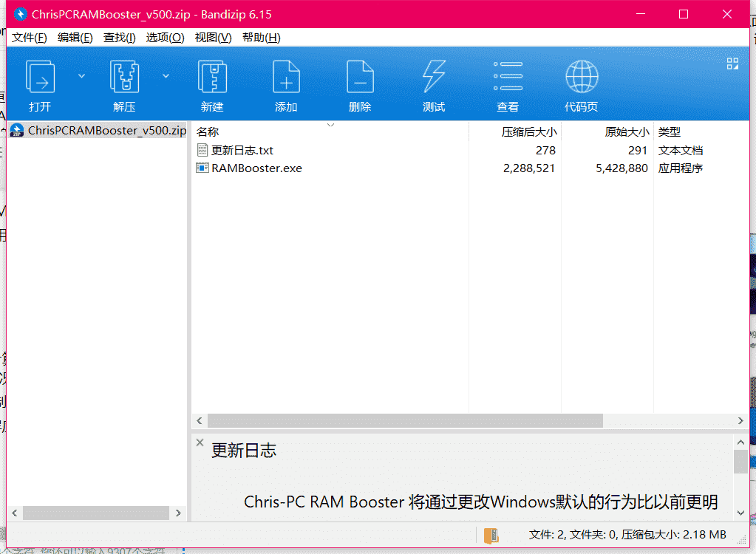Image resolution: width=756 pixels, height=554 pixels.
Task: Expand the dropdown arrow next to 解压
Action: [x=166, y=76]
